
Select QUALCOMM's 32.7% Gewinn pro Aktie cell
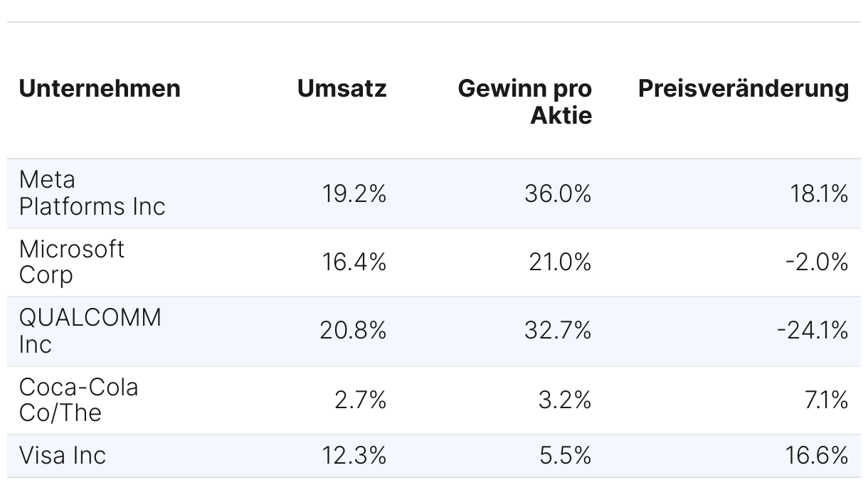pos(558,331)
